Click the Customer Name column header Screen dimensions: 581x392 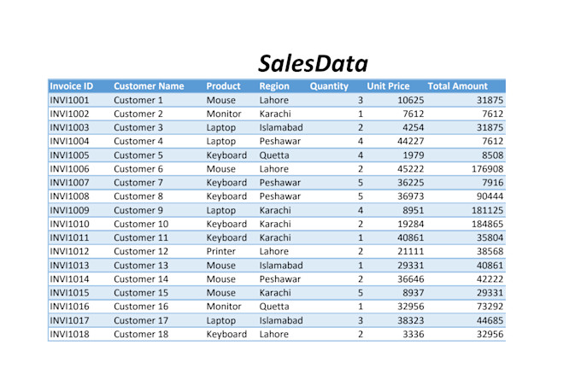pyautogui.click(x=149, y=86)
